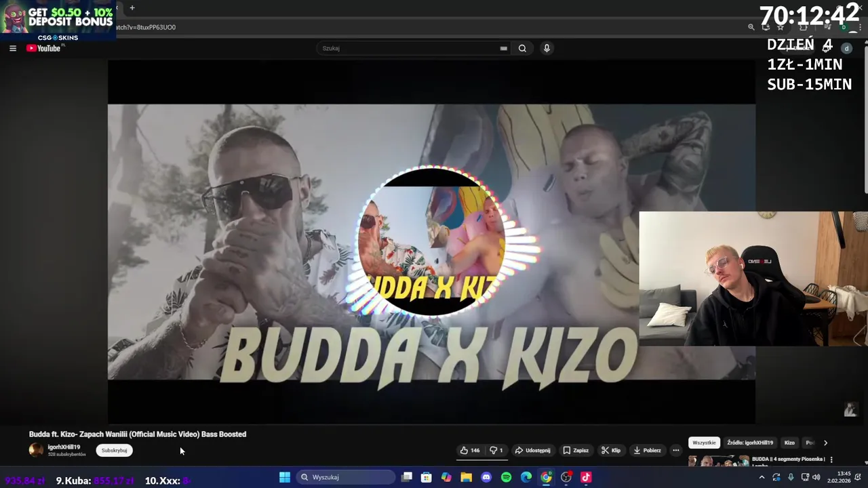868x488 pixels.
Task: Like the video with thumbs up
Action: [x=470, y=451]
